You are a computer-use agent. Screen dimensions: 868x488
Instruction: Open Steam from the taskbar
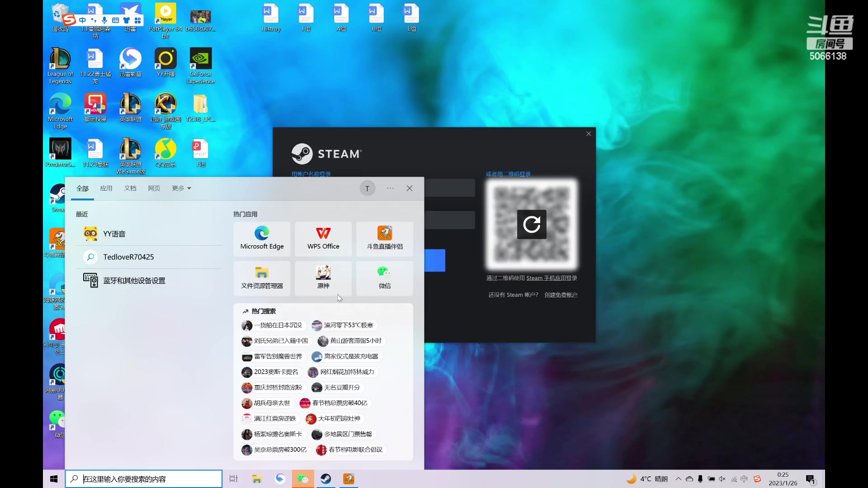[x=326, y=479]
